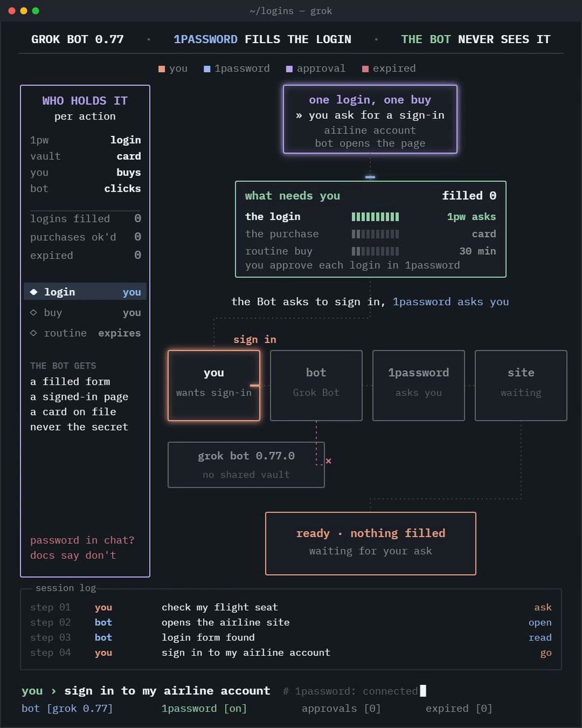Minimize the terminal with the yellow button
Viewport: 582px width, 728px height.
(x=24, y=11)
